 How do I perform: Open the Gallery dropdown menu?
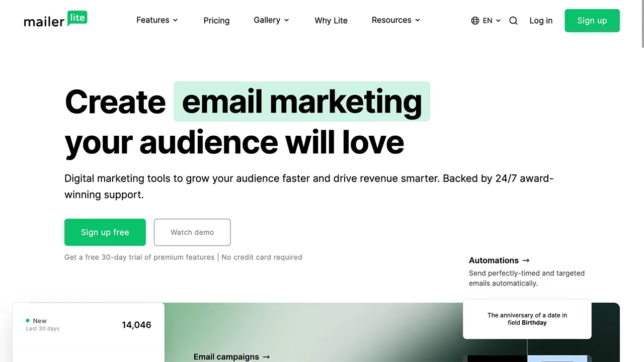click(271, 20)
